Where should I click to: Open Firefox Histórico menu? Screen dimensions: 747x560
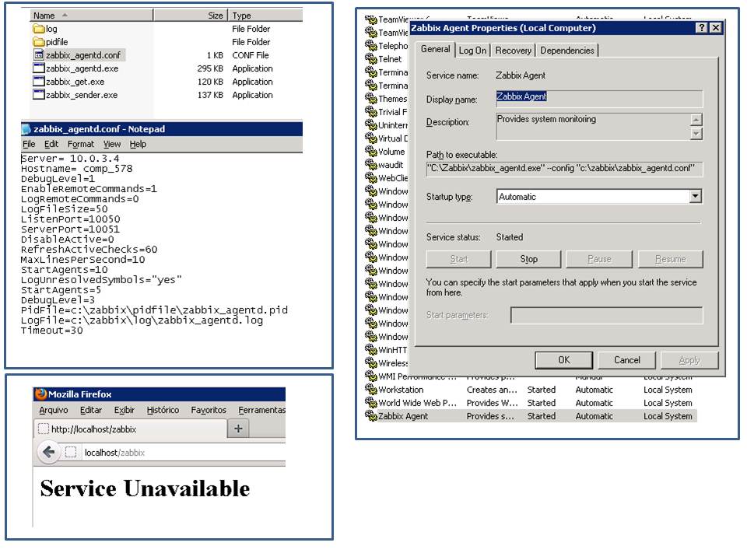pos(163,410)
